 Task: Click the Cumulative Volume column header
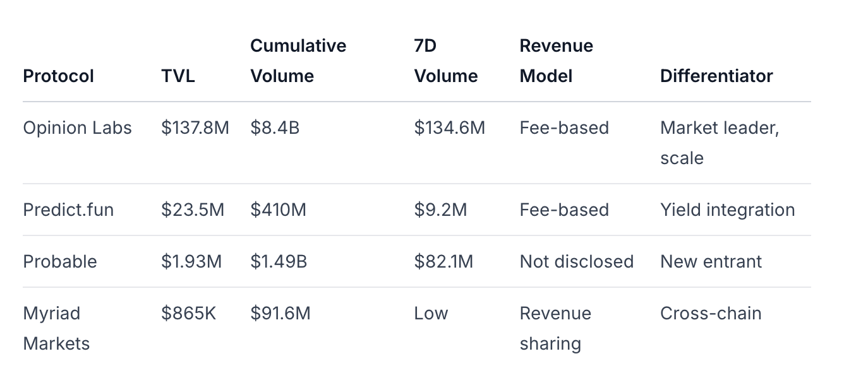coord(298,61)
